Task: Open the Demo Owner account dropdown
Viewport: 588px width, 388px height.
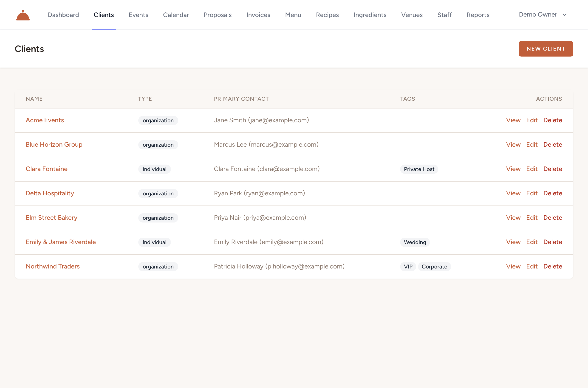Action: pyautogui.click(x=543, y=15)
